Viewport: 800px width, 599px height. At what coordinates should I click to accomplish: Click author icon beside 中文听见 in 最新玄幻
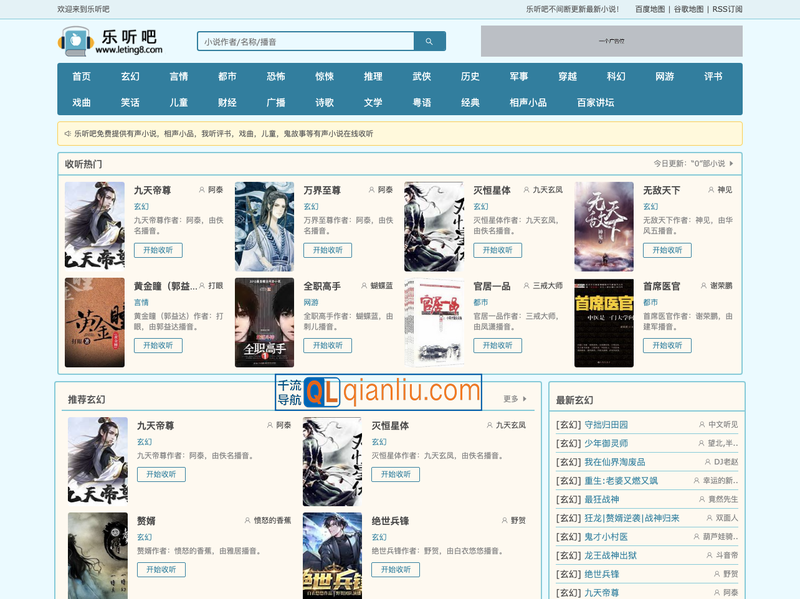[701, 425]
